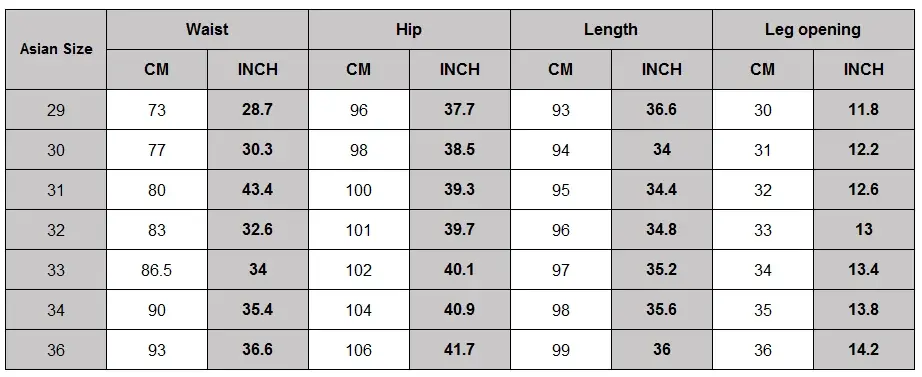
Task: Click hip cm value 101
Action: point(359,230)
